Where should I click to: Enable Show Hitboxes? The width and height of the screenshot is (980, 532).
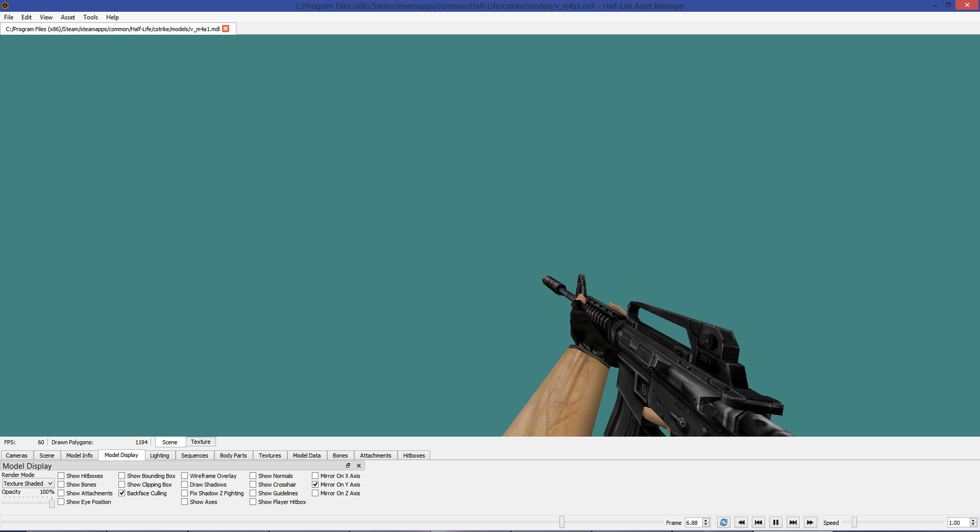[61, 475]
